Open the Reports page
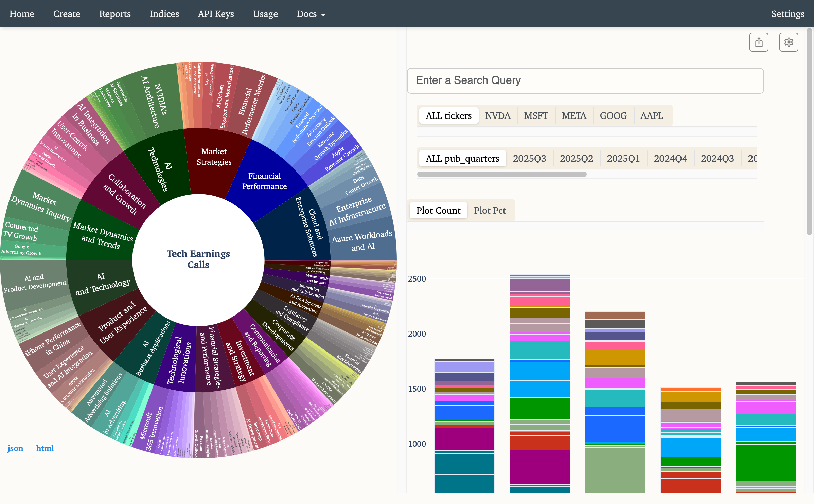 click(x=115, y=14)
